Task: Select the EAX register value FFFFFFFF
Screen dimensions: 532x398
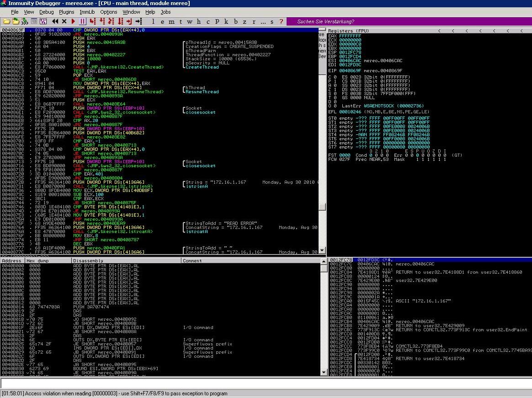Action: point(350,36)
